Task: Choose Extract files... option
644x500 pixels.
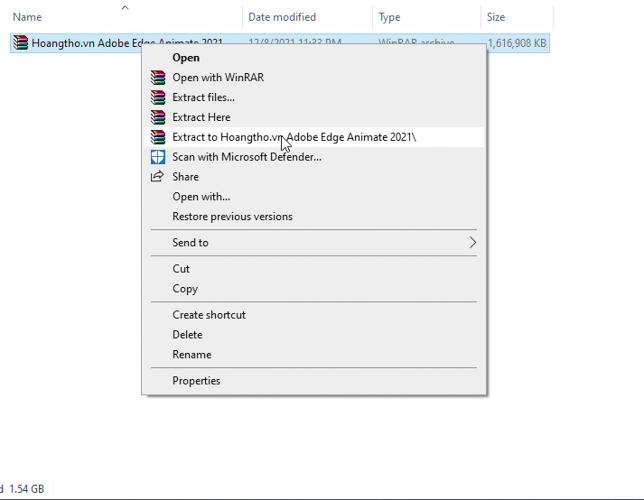Action: coord(314,97)
